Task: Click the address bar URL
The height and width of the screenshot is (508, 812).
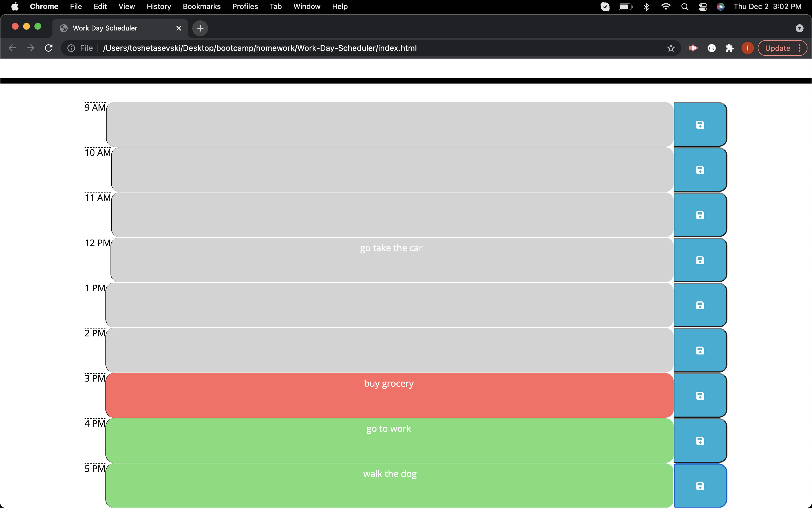Action: point(260,48)
